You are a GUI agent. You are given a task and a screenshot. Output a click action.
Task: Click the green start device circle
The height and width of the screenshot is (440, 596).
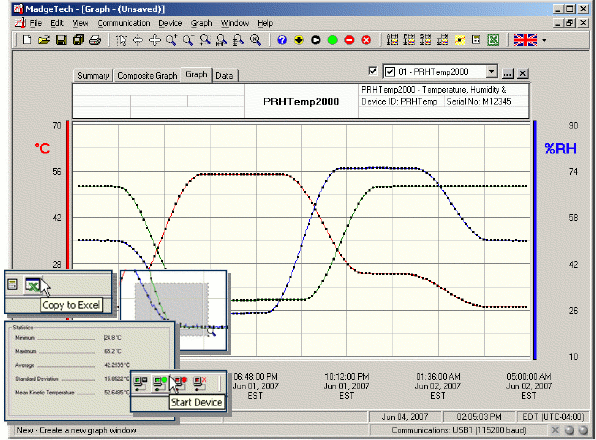(x=333, y=40)
